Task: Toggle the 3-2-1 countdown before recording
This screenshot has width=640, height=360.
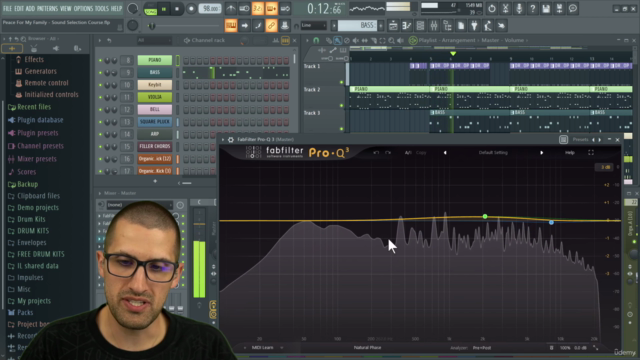Action: coord(258,9)
